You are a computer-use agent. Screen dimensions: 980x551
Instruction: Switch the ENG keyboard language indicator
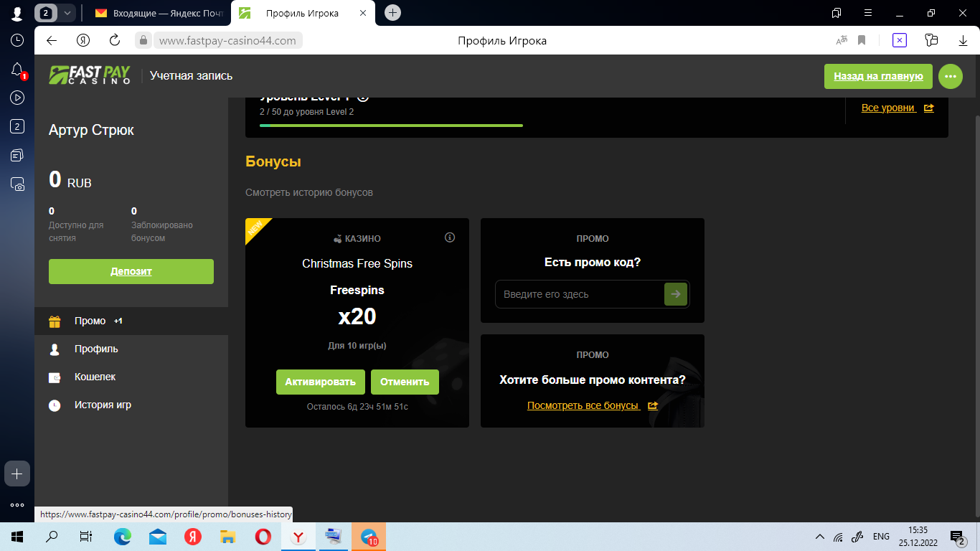click(x=881, y=537)
